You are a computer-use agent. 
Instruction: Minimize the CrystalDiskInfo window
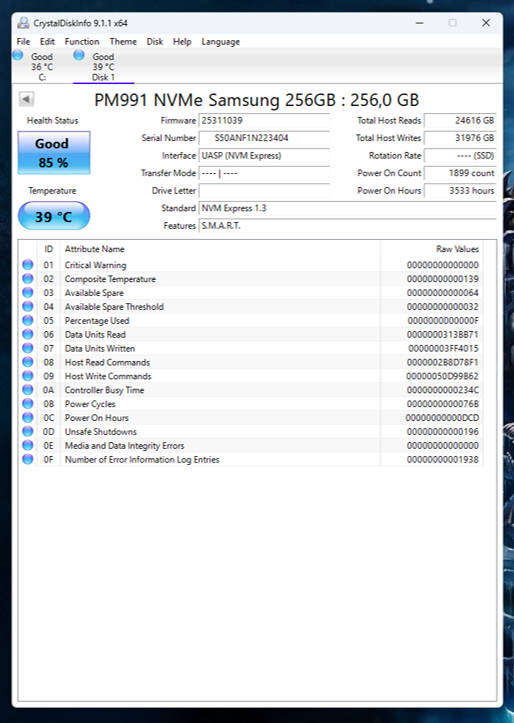click(419, 23)
